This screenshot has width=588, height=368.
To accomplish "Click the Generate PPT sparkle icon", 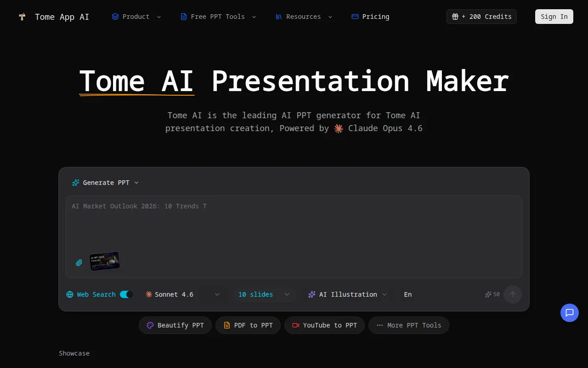I will click(x=75, y=183).
